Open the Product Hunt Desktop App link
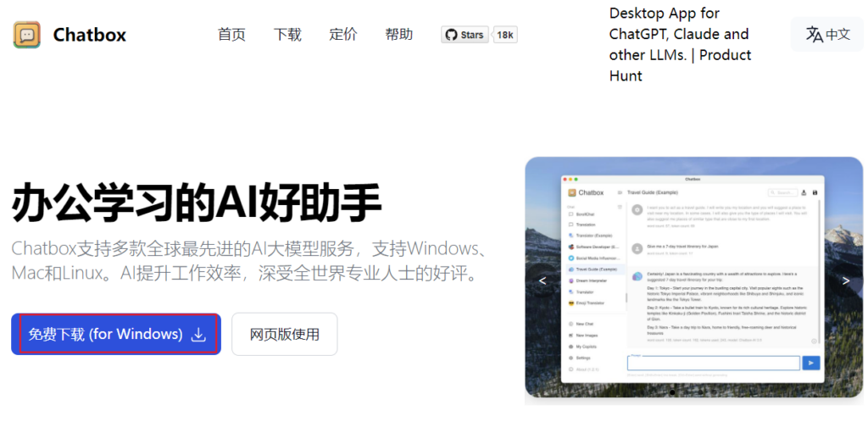 [x=681, y=44]
